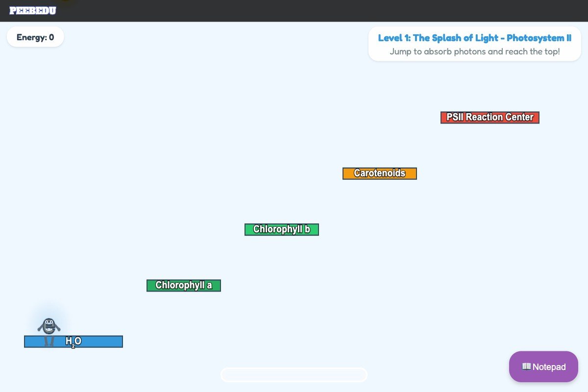Viewport: 588px width, 392px height.
Task: Click the green Chlorophyll b platform
Action: point(281,229)
